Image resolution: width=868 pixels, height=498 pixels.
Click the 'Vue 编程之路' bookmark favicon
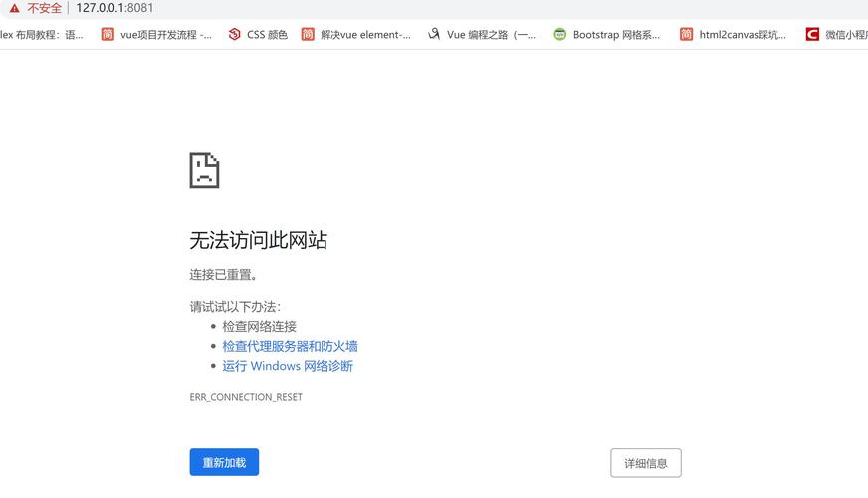tap(434, 34)
